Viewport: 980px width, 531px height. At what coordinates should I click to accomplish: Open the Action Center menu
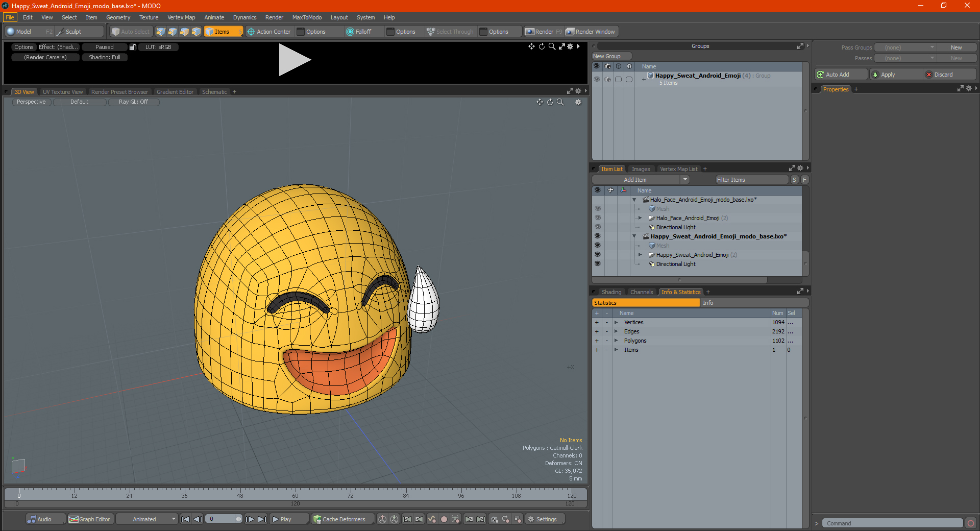point(269,32)
